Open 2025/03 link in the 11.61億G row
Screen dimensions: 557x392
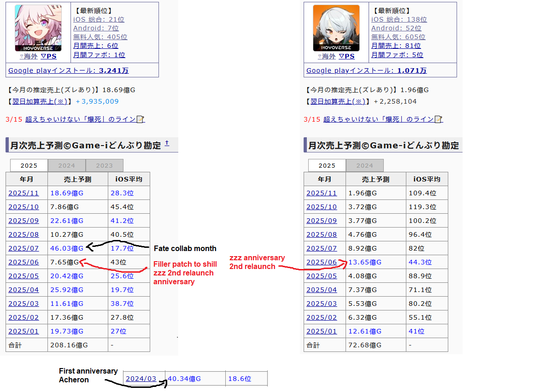pos(23,304)
